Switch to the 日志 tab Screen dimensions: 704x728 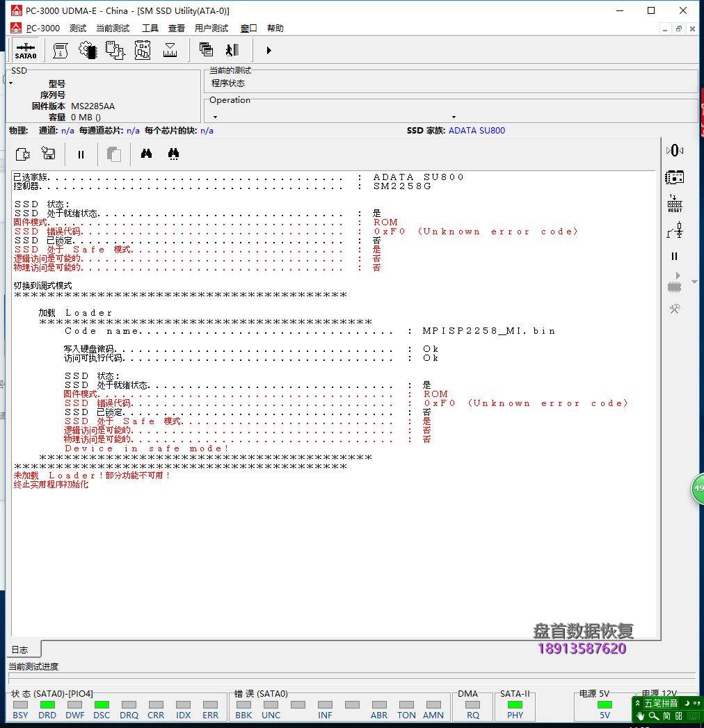click(20, 650)
